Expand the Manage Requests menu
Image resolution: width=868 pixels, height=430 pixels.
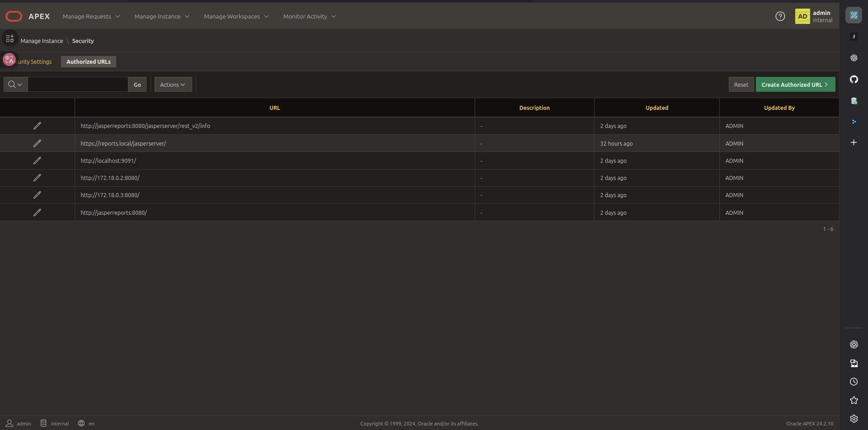[x=91, y=17]
